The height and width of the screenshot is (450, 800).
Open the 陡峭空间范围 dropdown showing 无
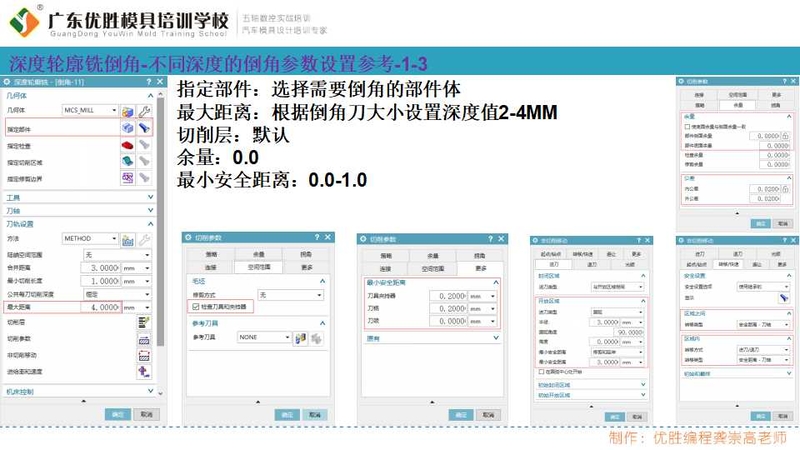(x=117, y=255)
